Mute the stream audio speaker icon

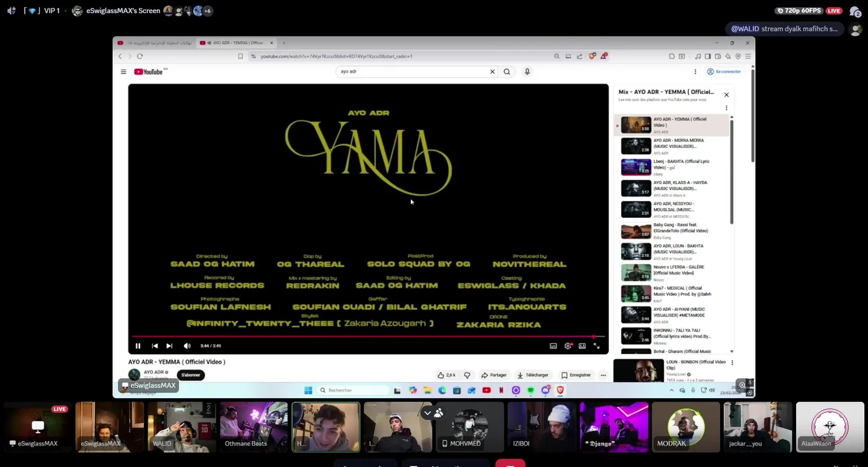[11, 10]
